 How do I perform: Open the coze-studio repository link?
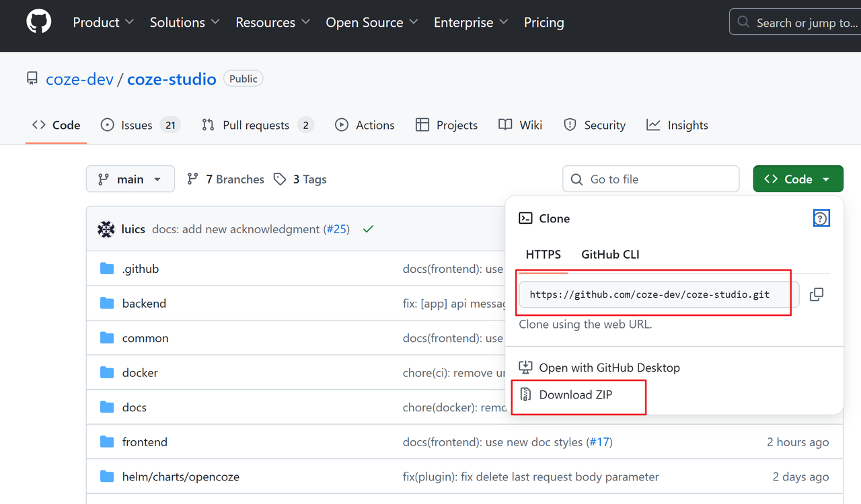pyautogui.click(x=172, y=79)
